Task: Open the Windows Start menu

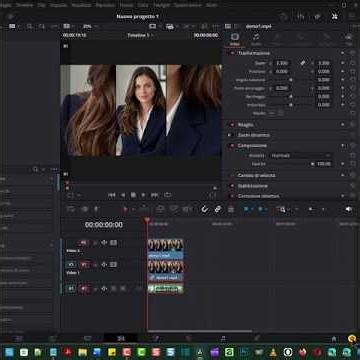Action: (9, 352)
